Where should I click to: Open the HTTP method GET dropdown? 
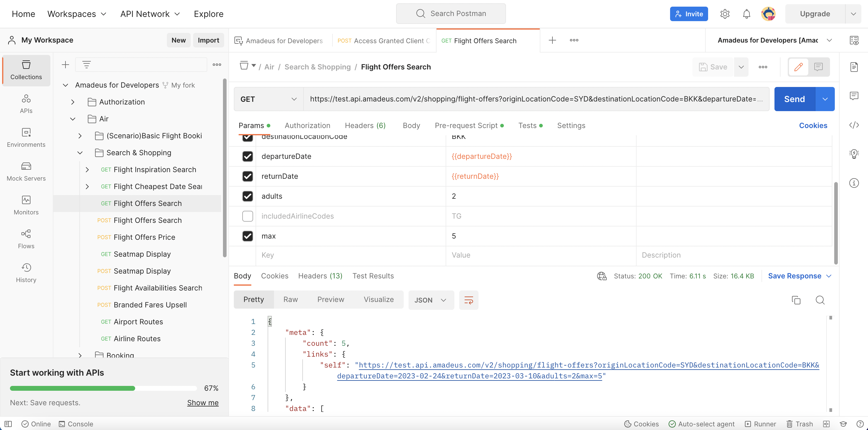269,99
